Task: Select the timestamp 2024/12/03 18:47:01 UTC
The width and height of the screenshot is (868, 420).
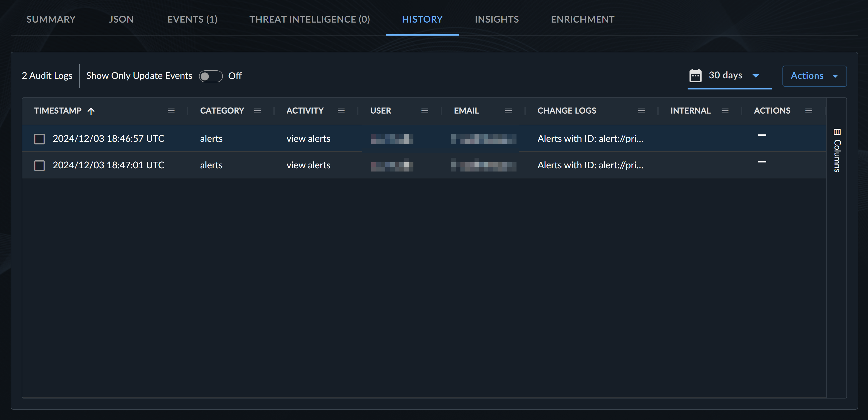Action: point(108,165)
